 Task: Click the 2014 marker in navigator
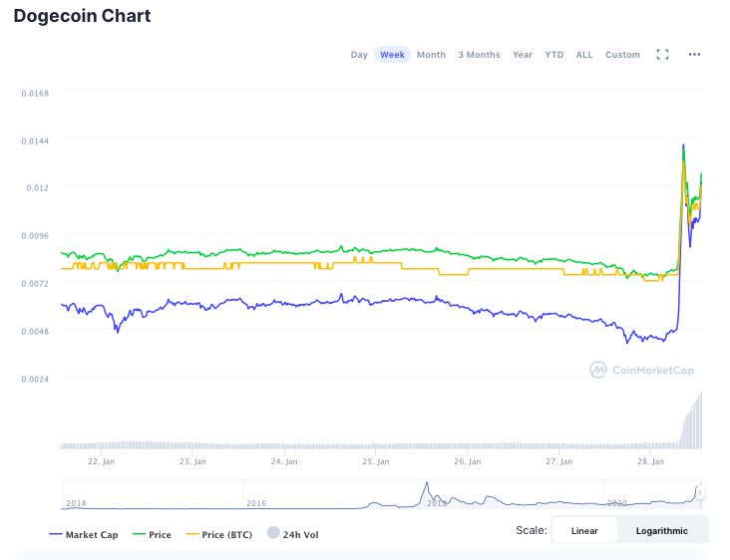(76, 503)
